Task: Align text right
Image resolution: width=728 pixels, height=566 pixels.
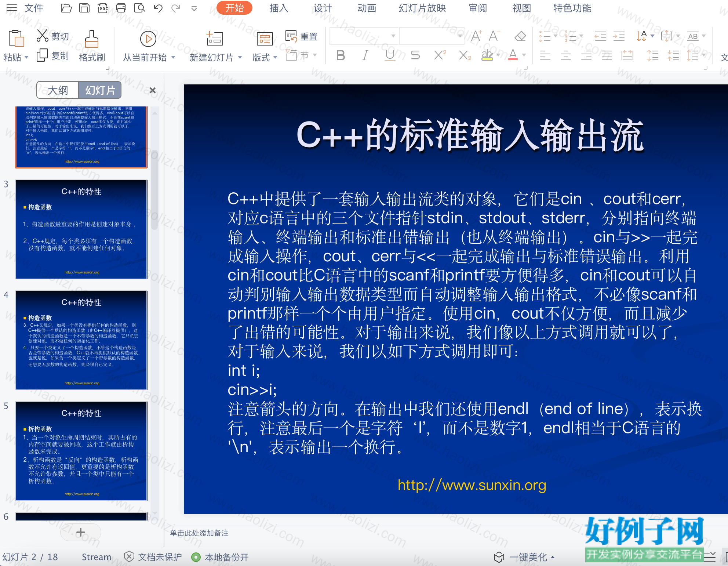Action: click(586, 55)
